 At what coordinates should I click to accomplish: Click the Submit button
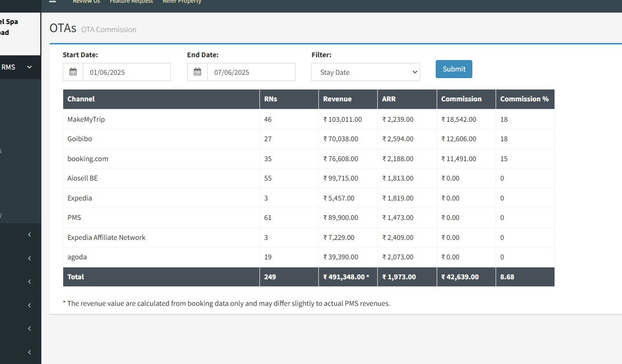454,69
